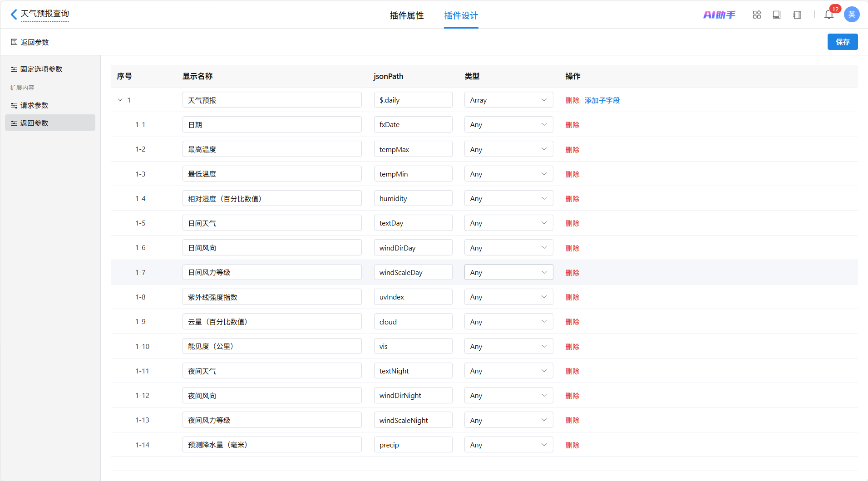Open the apps grid icon
Viewport: 868px width, 481px height.
[x=757, y=15]
